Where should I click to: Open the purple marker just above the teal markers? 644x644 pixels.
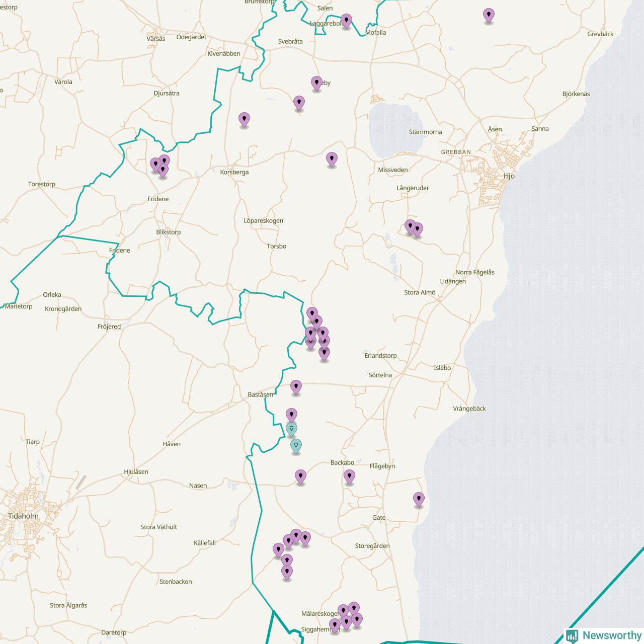[x=291, y=415]
